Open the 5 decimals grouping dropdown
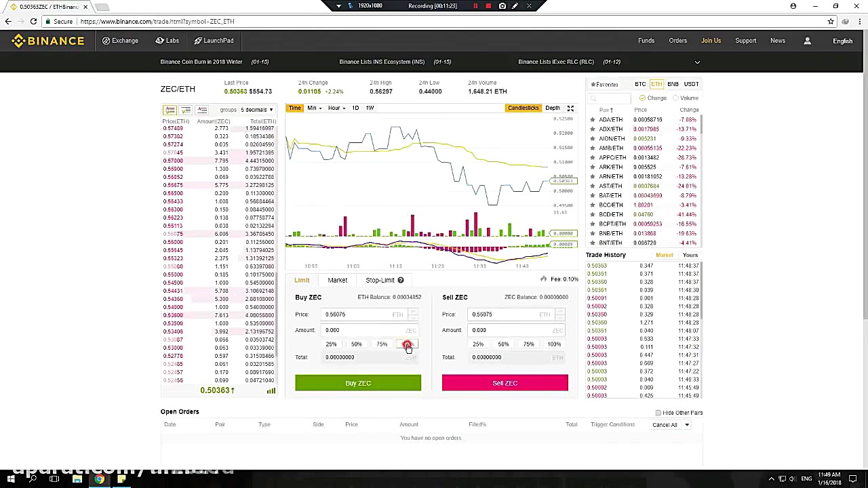Image resolution: width=868 pixels, height=488 pixels. 256,110
